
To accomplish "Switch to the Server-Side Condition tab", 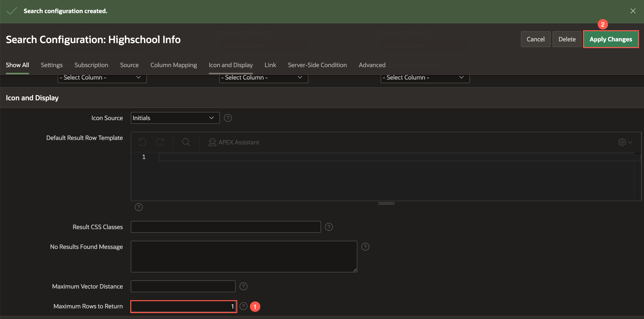I will pyautogui.click(x=317, y=65).
